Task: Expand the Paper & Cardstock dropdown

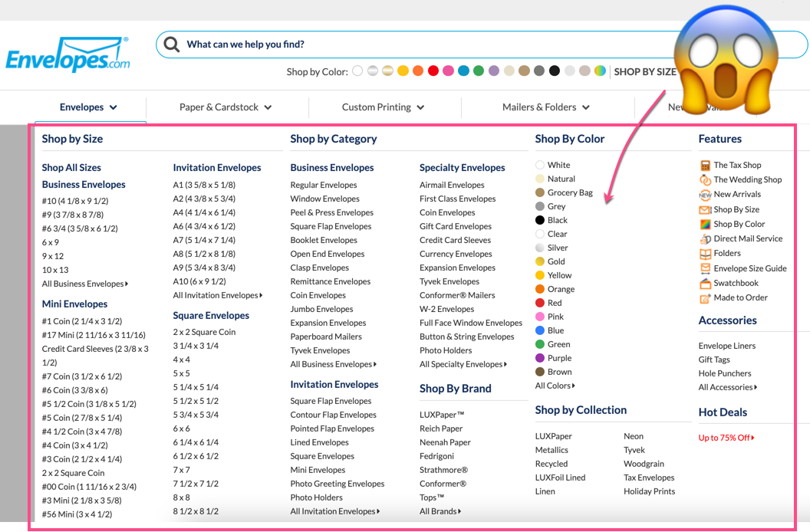Action: click(x=226, y=107)
